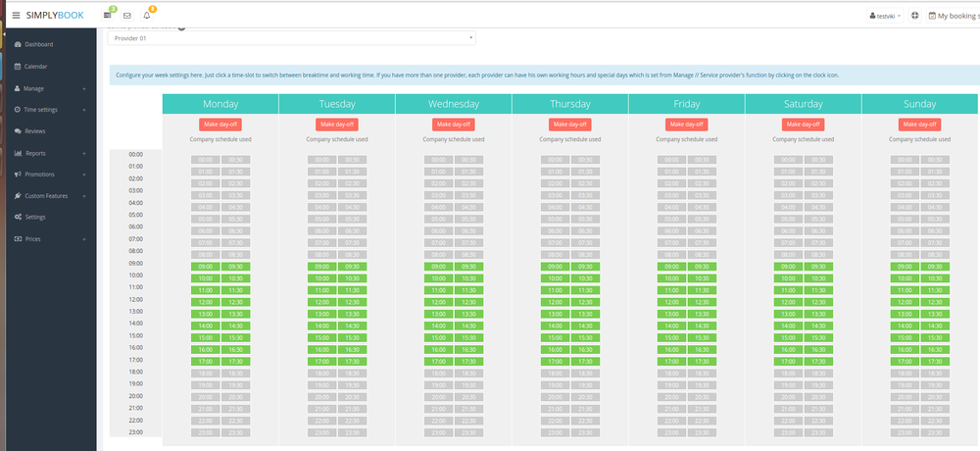This screenshot has width=980, height=451.
Task: Click the notification bell icon
Action: [x=147, y=16]
